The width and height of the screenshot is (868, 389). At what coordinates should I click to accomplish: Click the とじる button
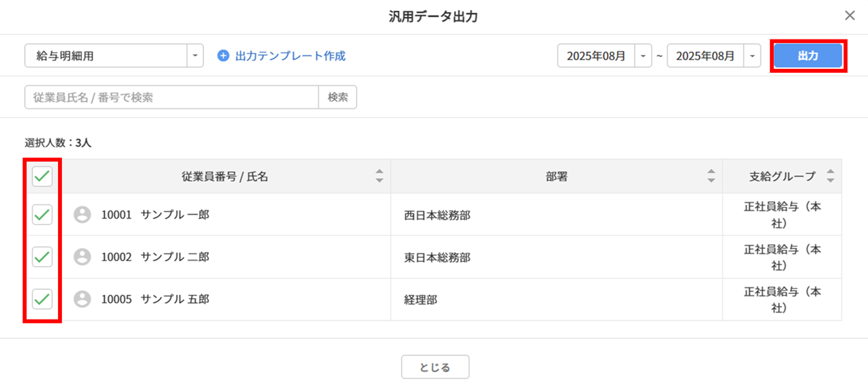435,367
